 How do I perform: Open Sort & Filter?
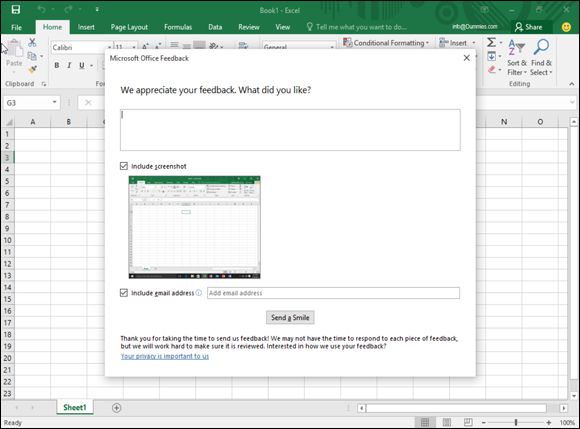517,57
